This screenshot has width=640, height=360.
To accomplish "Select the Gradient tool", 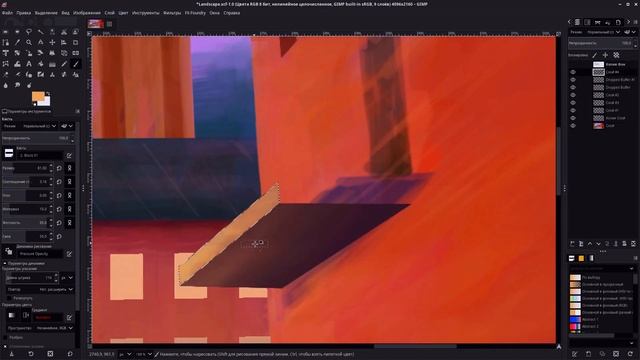I will (52, 64).
